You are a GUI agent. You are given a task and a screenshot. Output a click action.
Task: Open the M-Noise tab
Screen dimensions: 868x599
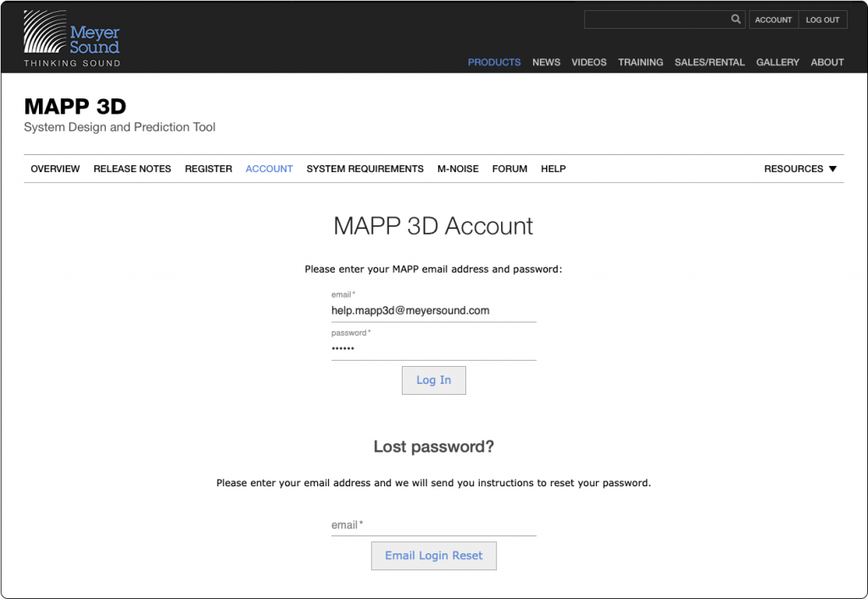458,169
